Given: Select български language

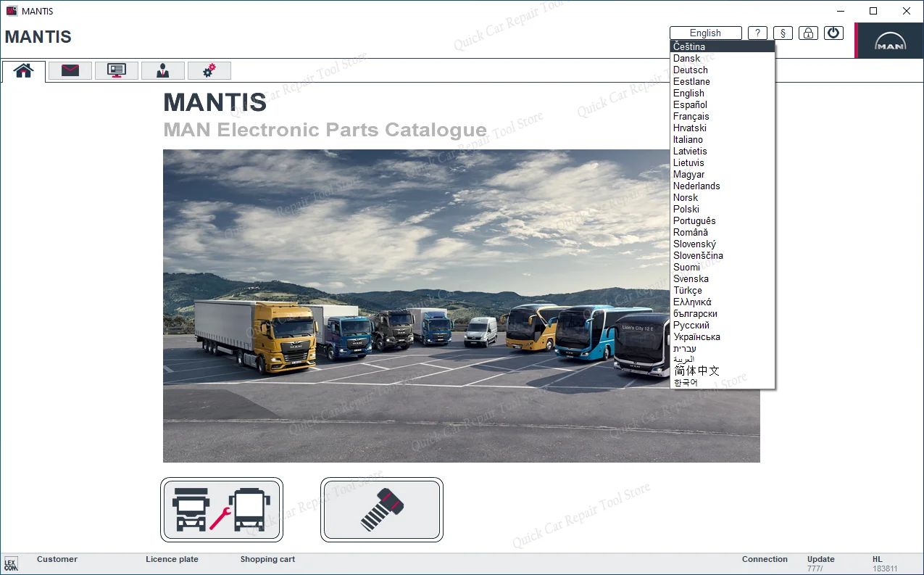Looking at the screenshot, I should coord(723,313).
